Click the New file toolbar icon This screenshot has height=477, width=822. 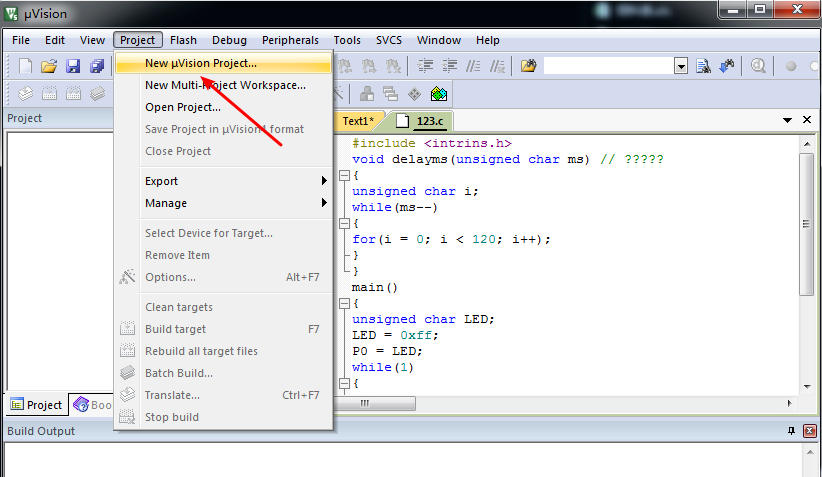25,66
